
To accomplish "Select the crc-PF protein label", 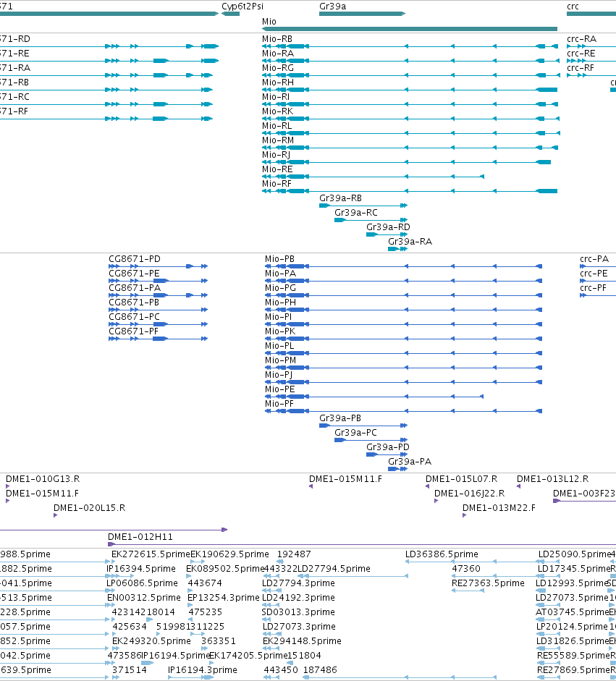I will 594,288.
